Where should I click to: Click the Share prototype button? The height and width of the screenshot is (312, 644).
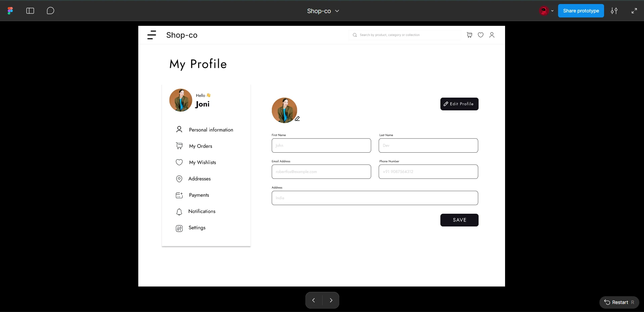[581, 11]
